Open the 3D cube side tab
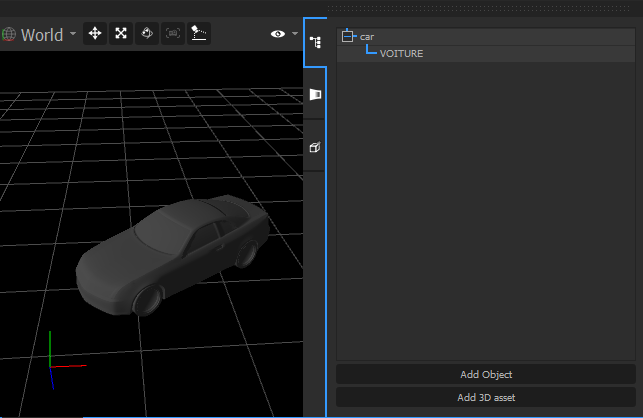 click(315, 147)
